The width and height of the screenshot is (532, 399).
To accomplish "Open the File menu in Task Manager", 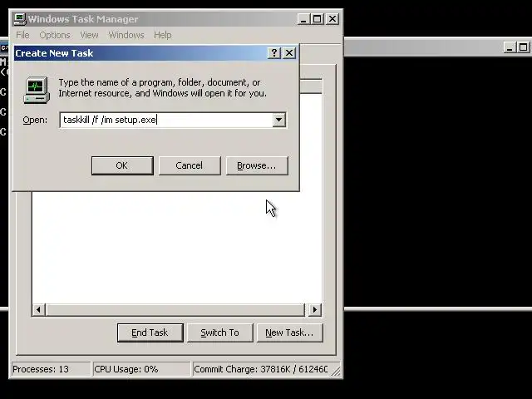I will (22, 35).
